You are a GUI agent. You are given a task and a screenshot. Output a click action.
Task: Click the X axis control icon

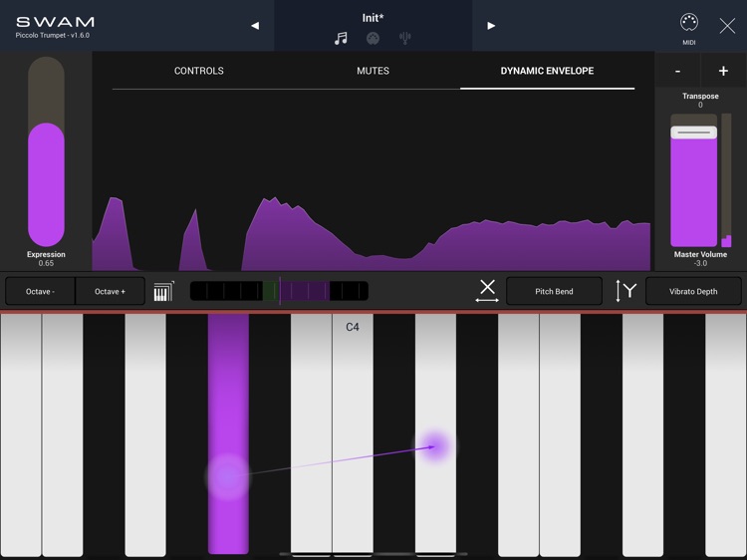[x=487, y=291]
